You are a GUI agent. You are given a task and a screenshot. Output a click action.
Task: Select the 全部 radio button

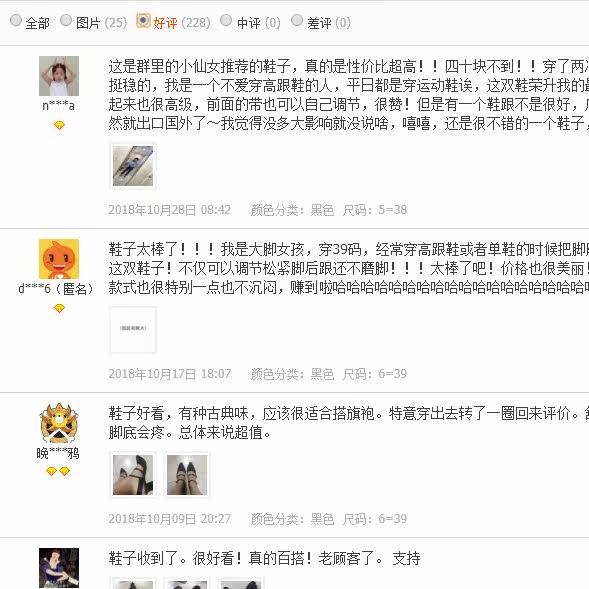(x=16, y=20)
